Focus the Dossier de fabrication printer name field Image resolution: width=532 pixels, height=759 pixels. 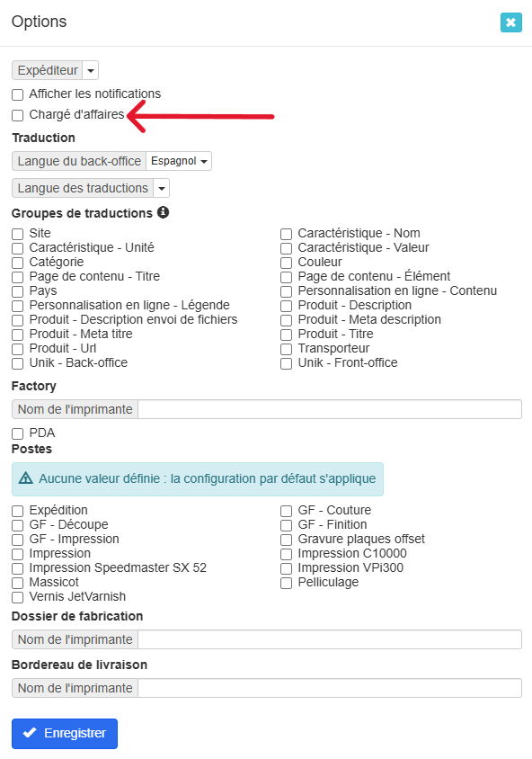330,639
